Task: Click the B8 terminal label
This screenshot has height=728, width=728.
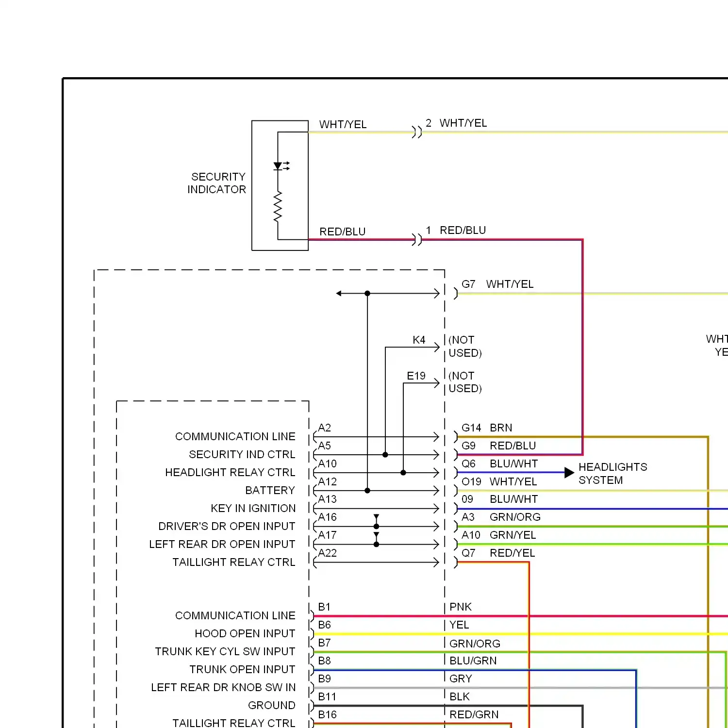Action: click(x=324, y=661)
